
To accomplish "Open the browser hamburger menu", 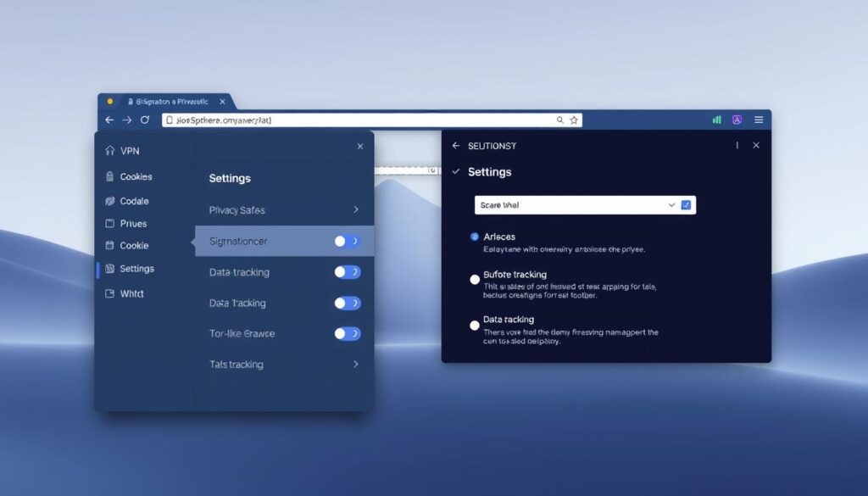I will pos(759,120).
